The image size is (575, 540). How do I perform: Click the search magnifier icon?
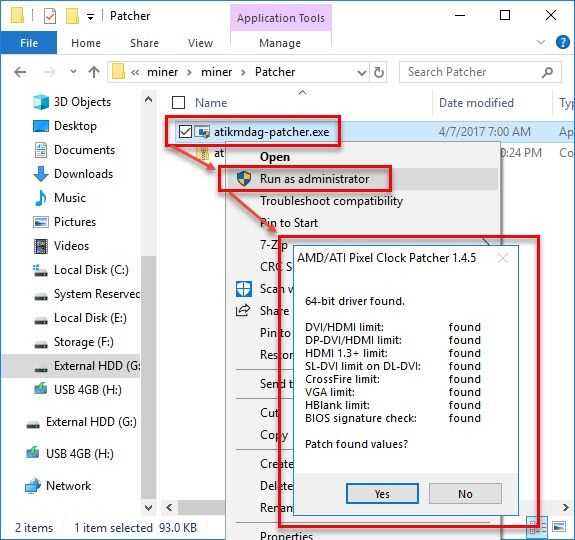click(x=547, y=72)
